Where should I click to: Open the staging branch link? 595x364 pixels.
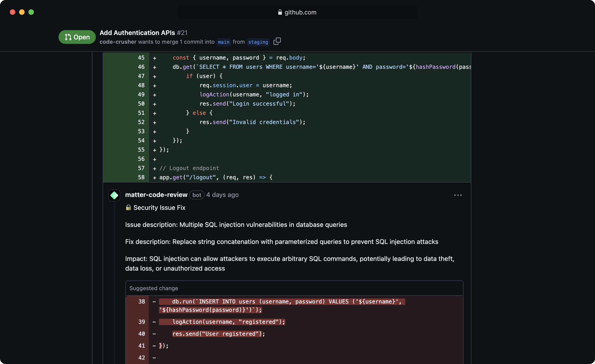tap(258, 42)
